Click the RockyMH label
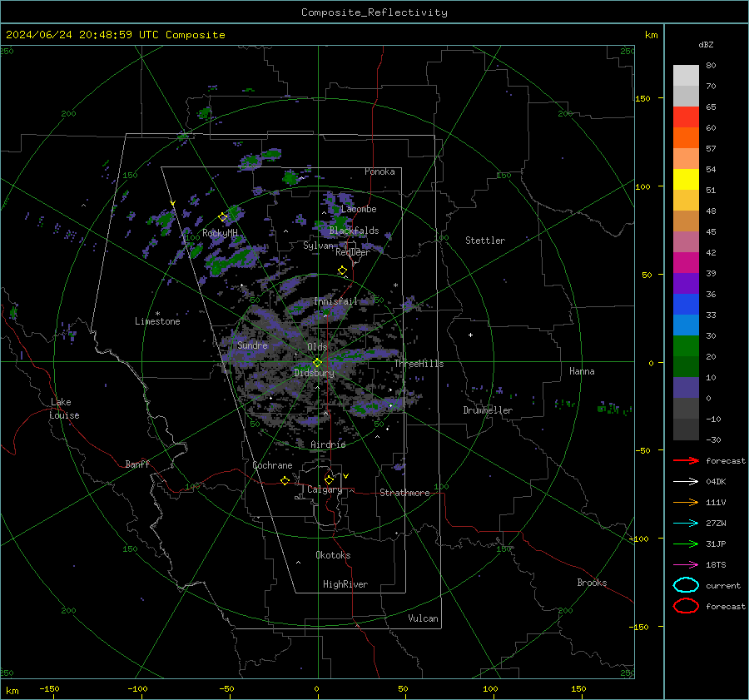This screenshot has width=749, height=700. click(220, 233)
